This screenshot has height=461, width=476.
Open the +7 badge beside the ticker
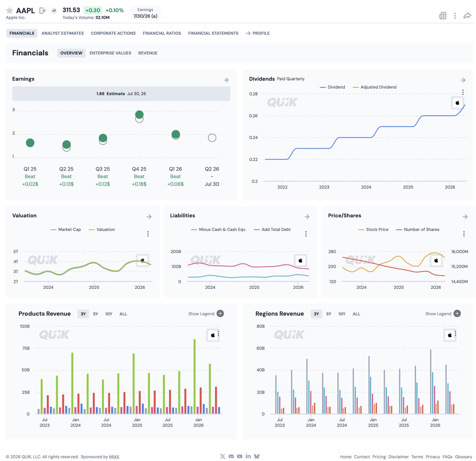[54, 11]
